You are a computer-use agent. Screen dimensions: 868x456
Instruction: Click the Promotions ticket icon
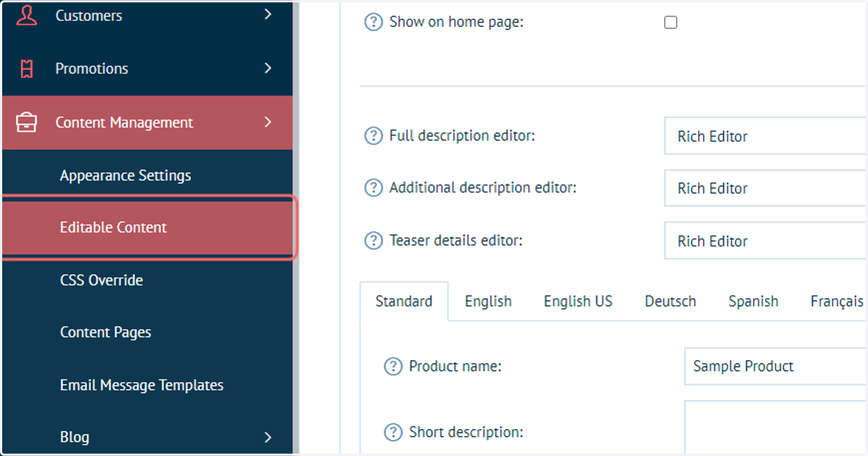[x=27, y=69]
